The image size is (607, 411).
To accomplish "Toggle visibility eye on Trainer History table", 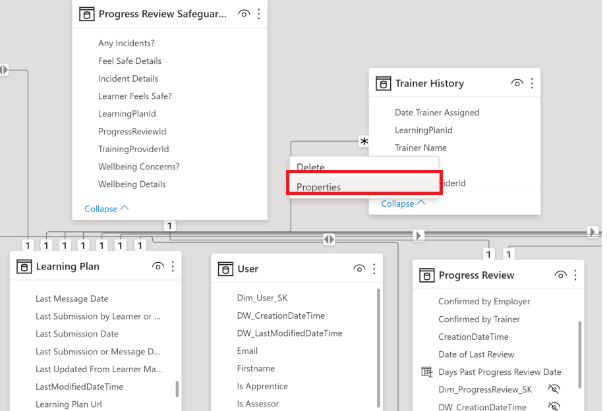I will pyautogui.click(x=517, y=83).
